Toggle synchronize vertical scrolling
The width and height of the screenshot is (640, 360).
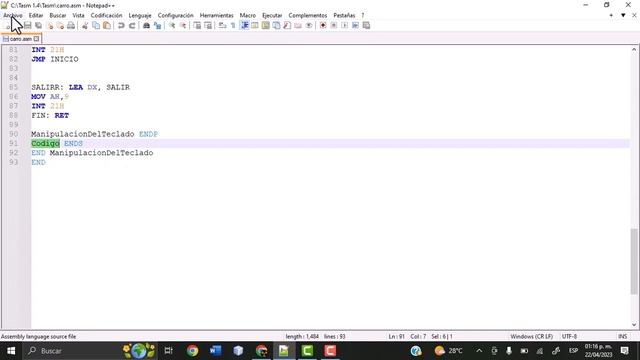click(x=197, y=25)
